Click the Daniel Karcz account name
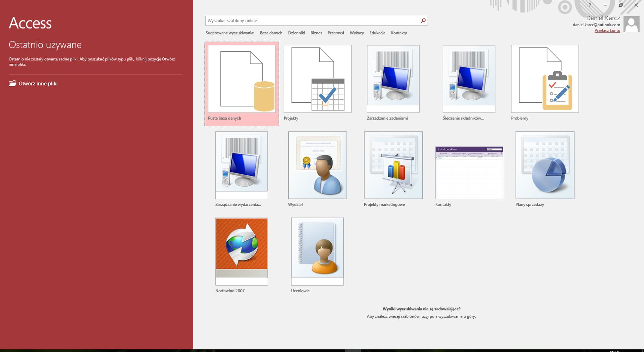 (x=603, y=18)
